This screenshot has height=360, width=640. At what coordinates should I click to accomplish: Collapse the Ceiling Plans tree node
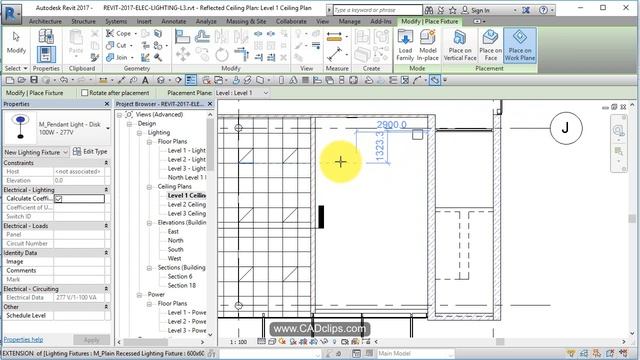click(149, 187)
